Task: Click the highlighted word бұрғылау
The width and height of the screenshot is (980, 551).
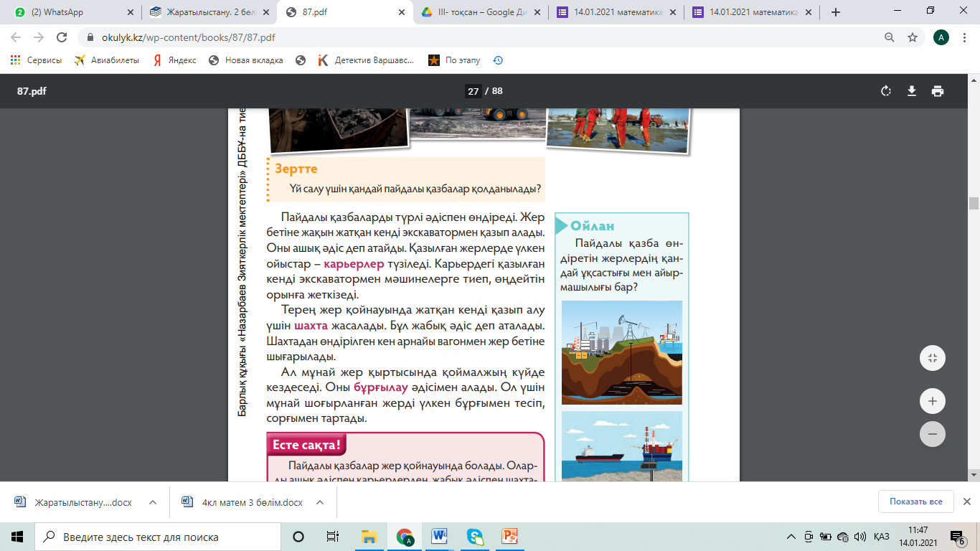Action: 382,387
